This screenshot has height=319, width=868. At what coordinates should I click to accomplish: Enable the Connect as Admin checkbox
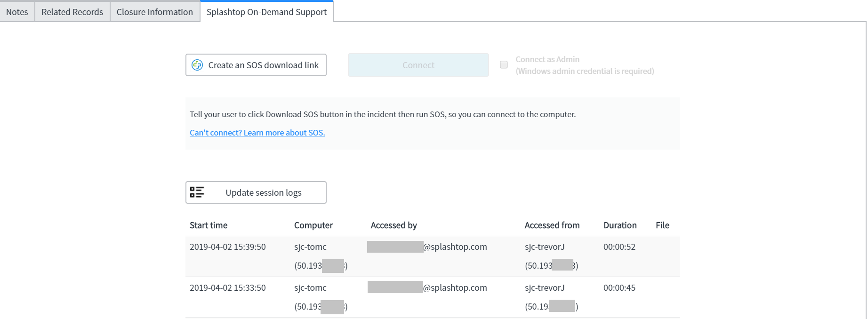(x=504, y=64)
